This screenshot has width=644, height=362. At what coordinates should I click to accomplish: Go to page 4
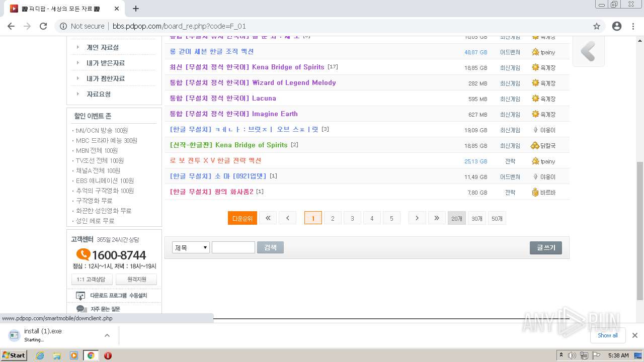372,218
